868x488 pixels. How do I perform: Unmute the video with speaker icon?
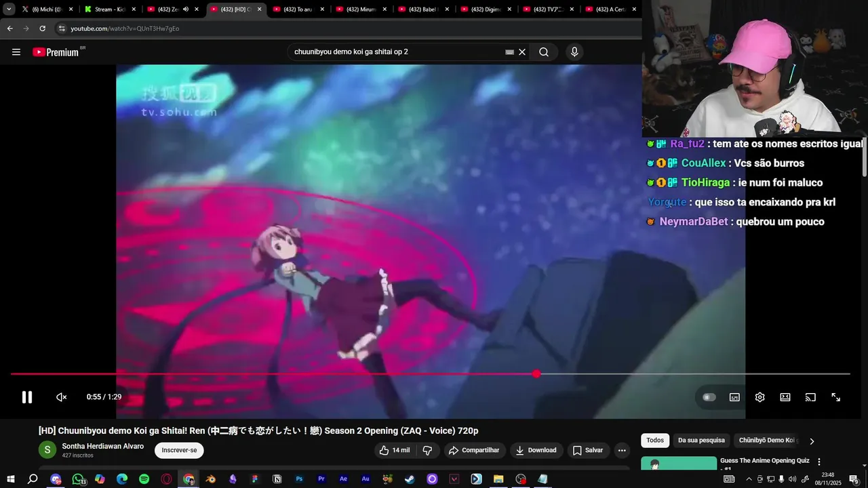click(62, 397)
